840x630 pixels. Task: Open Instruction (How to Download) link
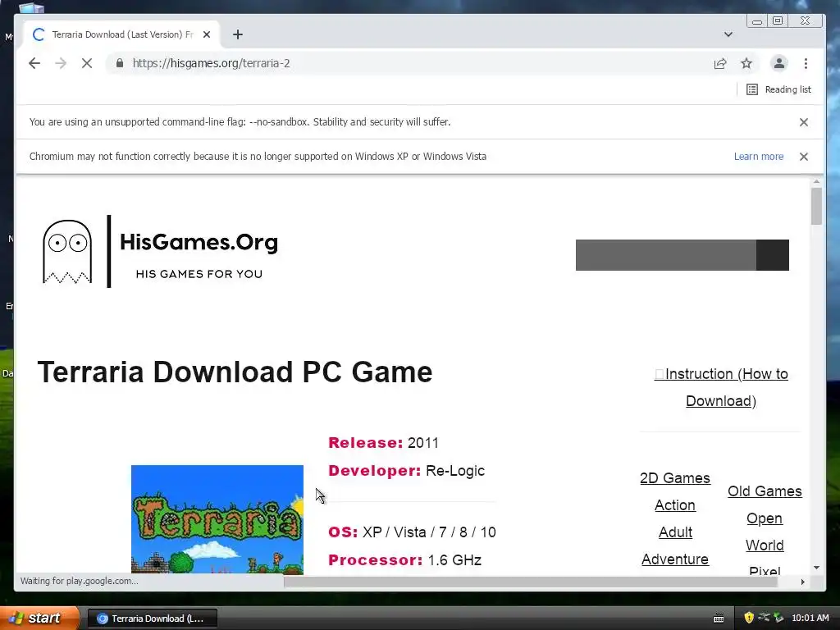[x=721, y=387]
